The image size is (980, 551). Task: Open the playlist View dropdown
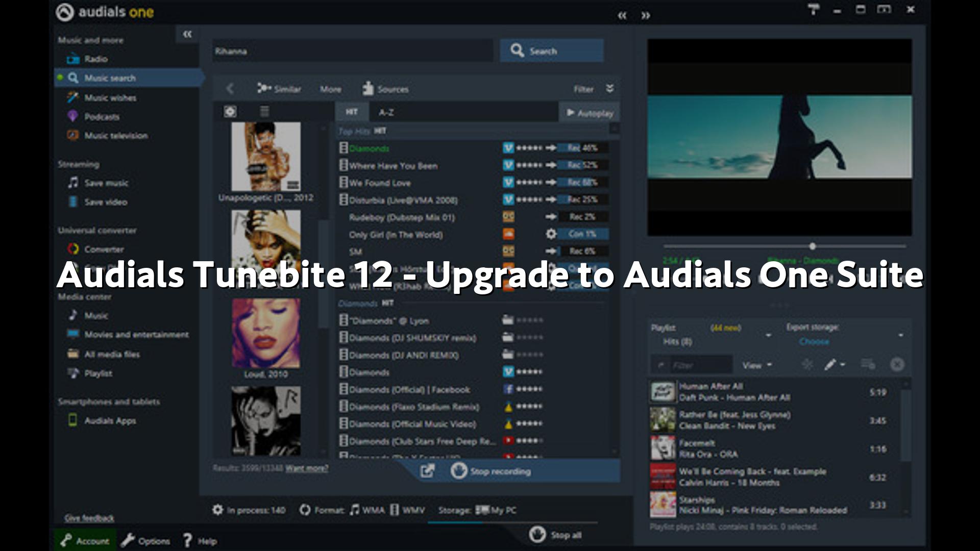757,365
